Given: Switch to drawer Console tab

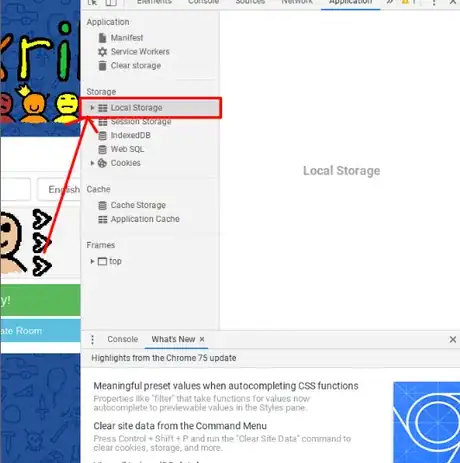Looking at the screenshot, I should coord(122,339).
